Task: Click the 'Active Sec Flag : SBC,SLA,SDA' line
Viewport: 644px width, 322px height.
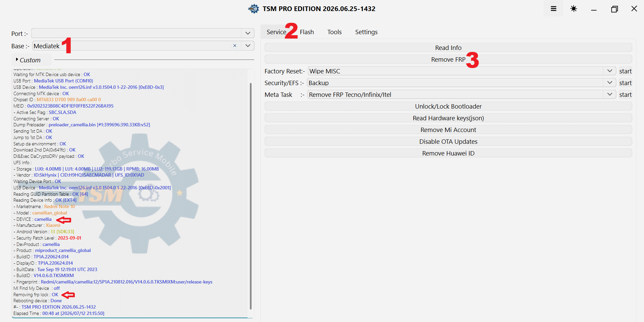Action: click(x=45, y=112)
